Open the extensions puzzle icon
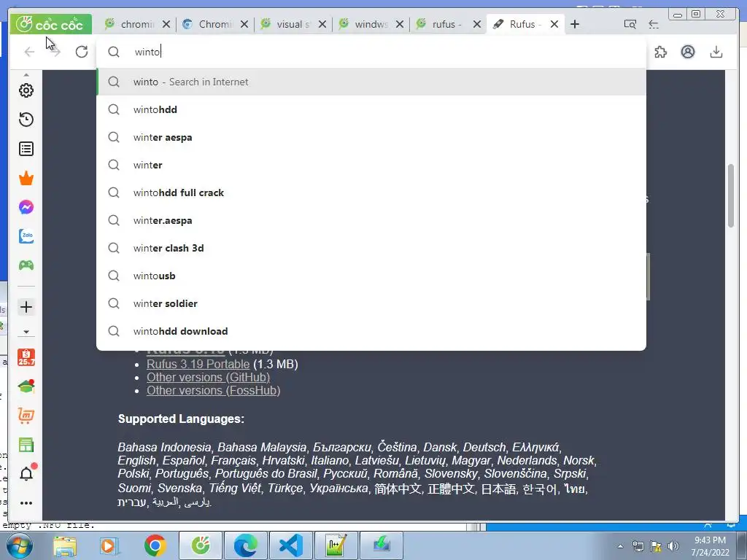The width and height of the screenshot is (747, 560). [x=660, y=52]
